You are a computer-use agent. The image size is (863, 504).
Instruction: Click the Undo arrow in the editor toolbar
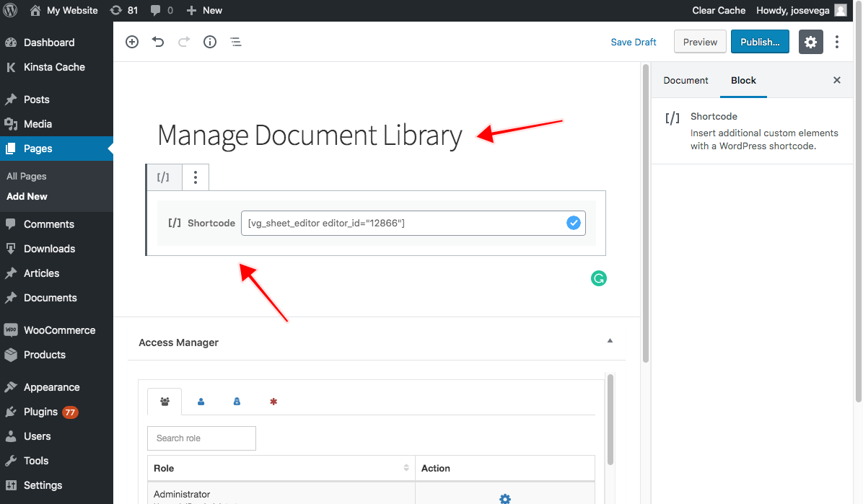point(158,42)
